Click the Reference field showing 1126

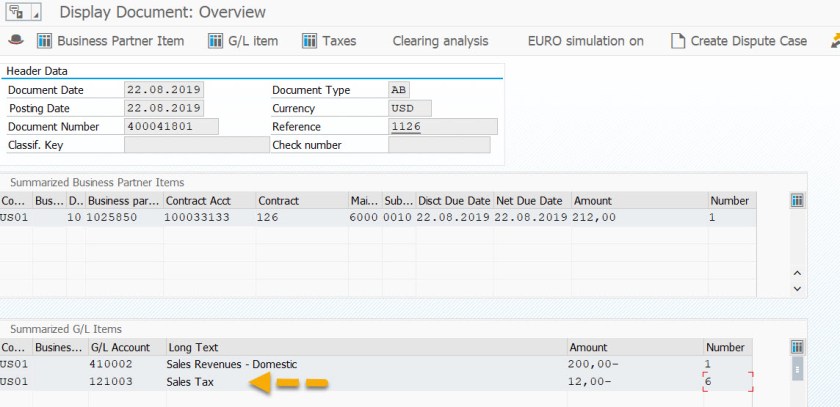(x=442, y=127)
